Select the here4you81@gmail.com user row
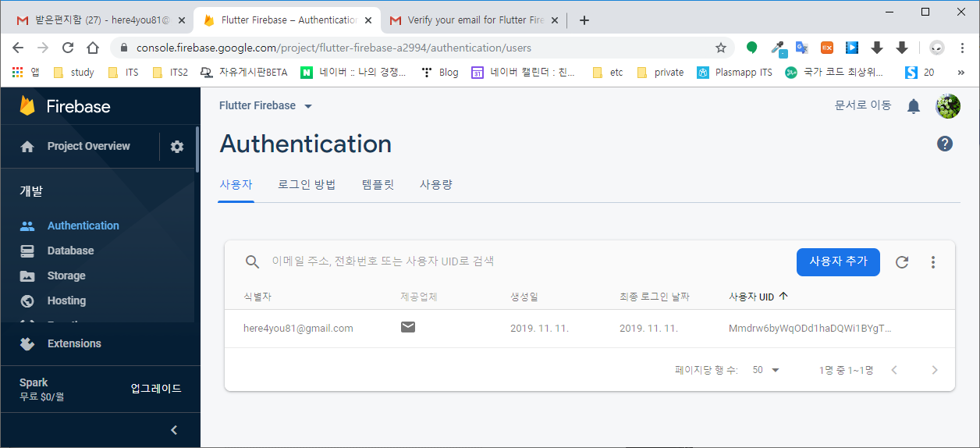This screenshot has height=448, width=980. (589, 329)
